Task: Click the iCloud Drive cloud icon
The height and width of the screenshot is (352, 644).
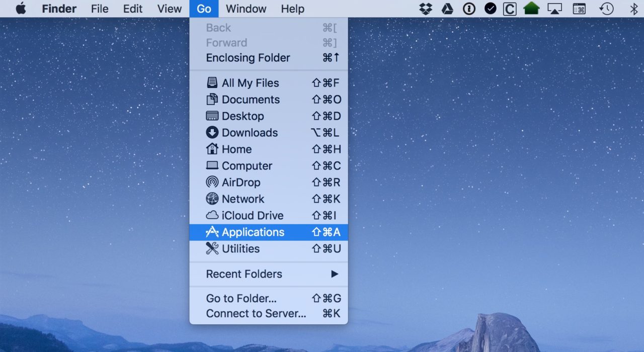Action: pos(212,215)
